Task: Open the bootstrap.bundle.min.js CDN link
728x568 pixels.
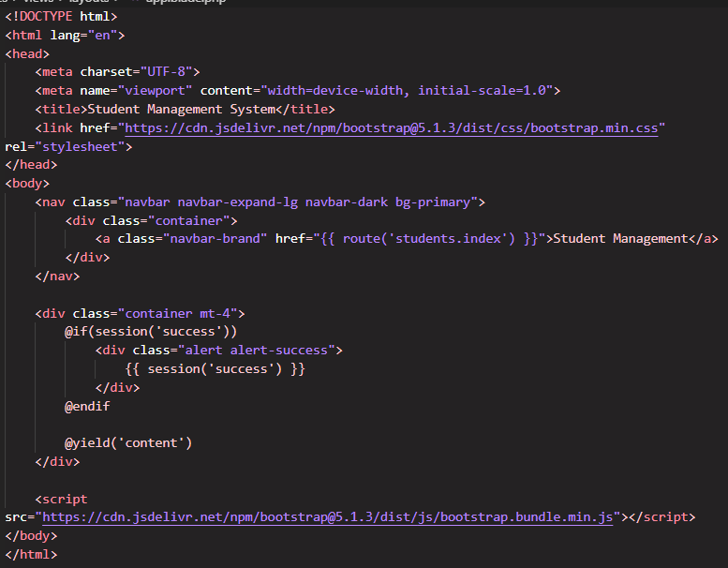Action: click(x=328, y=517)
